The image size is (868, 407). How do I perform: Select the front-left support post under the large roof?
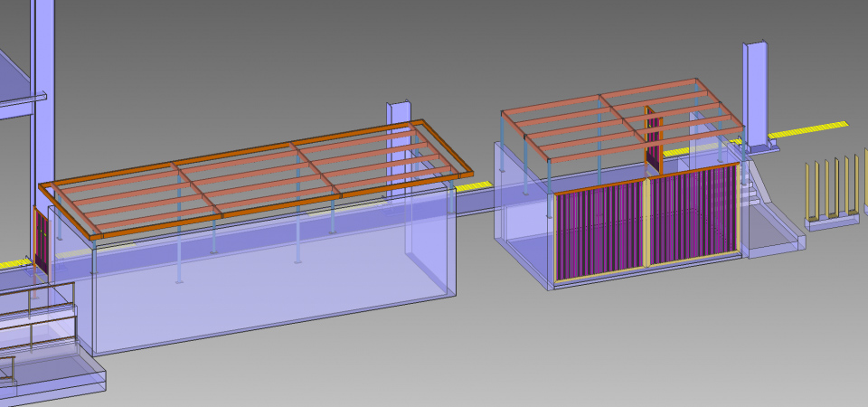coord(95,262)
